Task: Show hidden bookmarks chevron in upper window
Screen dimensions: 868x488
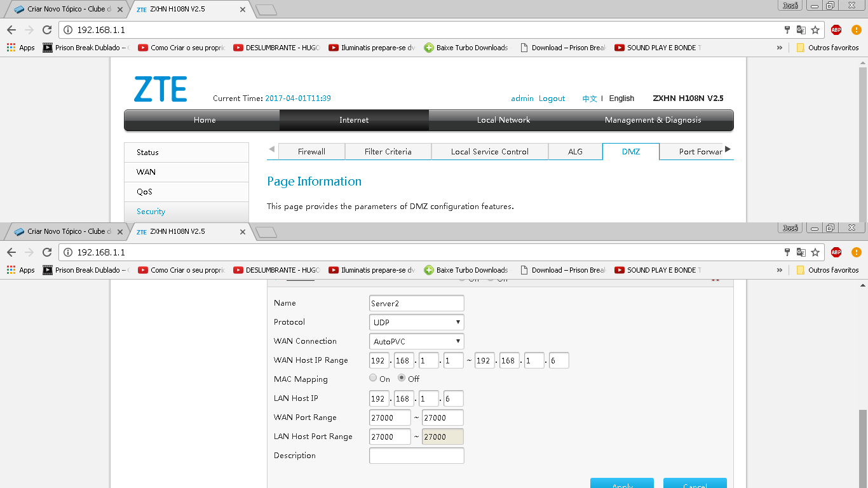Action: [x=780, y=48]
